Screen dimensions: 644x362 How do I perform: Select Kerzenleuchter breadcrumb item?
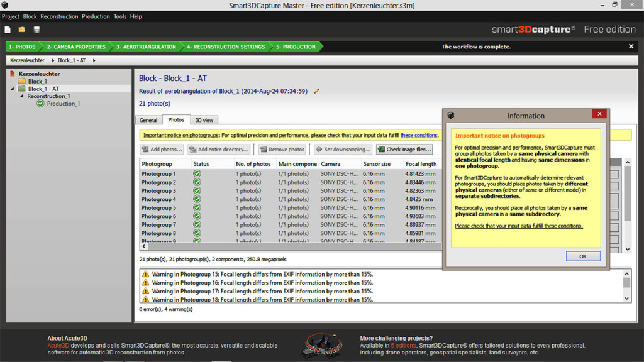coord(27,60)
